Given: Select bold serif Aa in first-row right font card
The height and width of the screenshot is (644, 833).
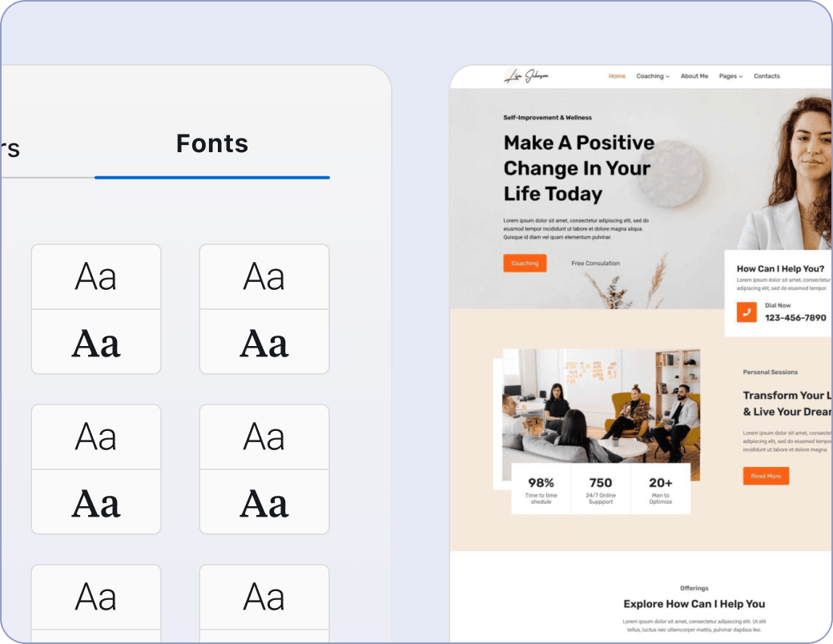Looking at the screenshot, I should tap(264, 343).
